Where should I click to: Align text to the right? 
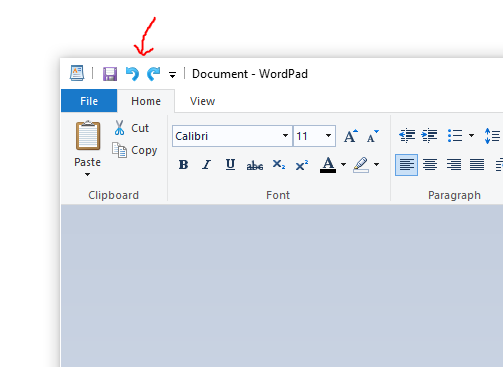[454, 165]
